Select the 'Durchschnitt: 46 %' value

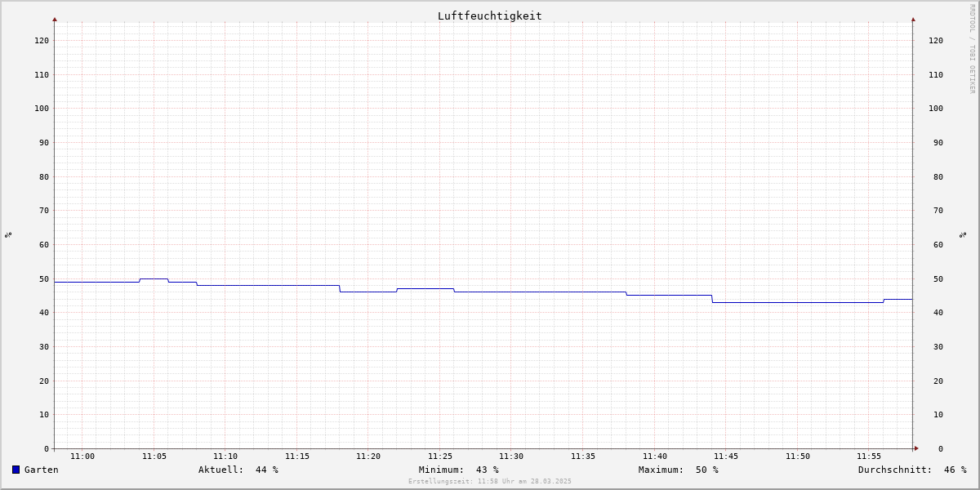(912, 470)
